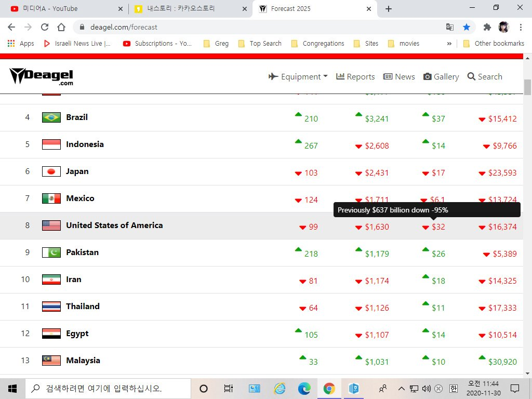
Task: Open Chrome from the Windows taskbar
Action: (x=329, y=388)
